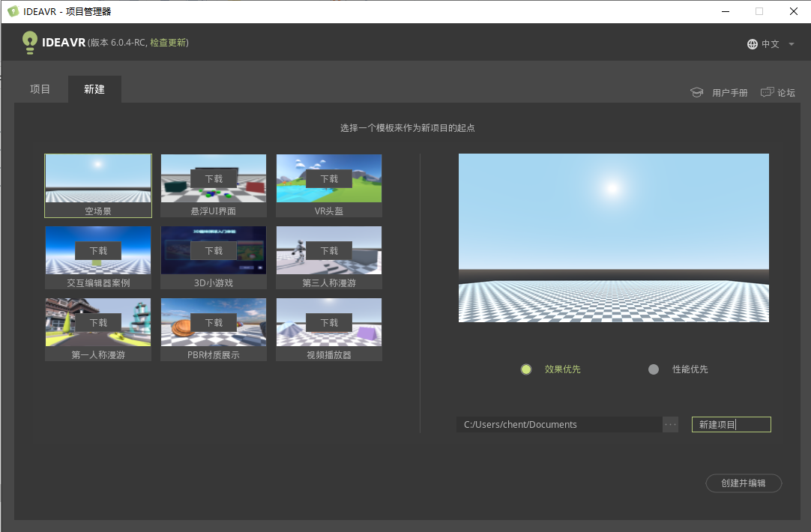Download the VR头盔 template

point(329,179)
